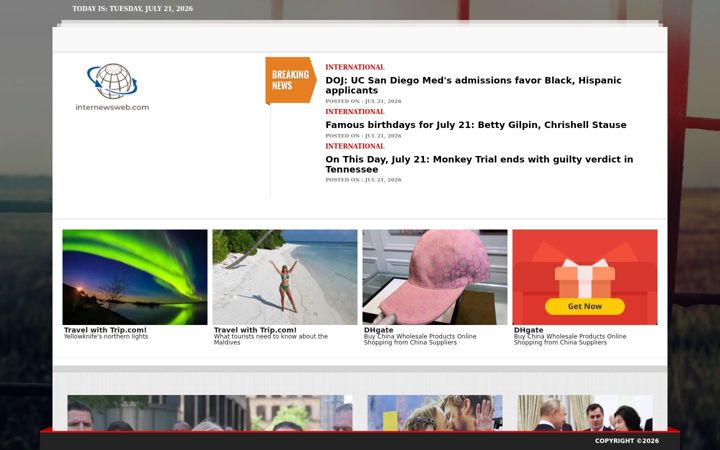Click the Yellowknife's northern lights caption
This screenshot has height=450, width=720.
(106, 337)
